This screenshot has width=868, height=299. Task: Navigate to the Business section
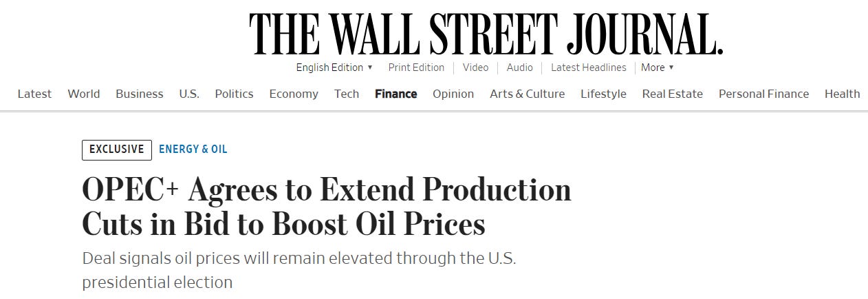coord(140,94)
